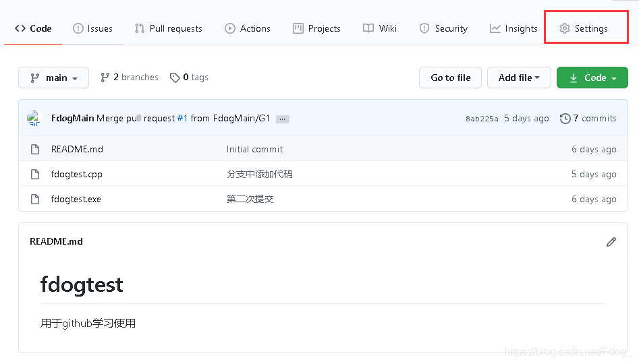Viewport: 639px width, 364px height.
Task: Open the 分支中添加代码 commit message
Action: (x=260, y=175)
